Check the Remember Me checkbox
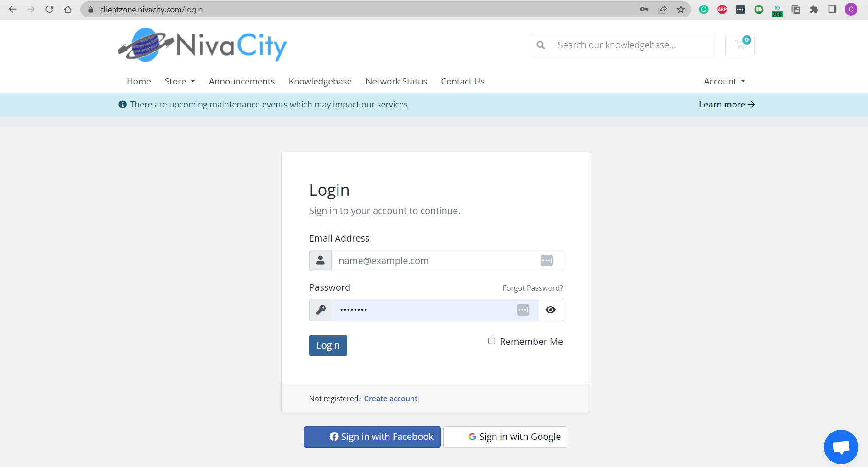868x467 pixels. pyautogui.click(x=491, y=341)
